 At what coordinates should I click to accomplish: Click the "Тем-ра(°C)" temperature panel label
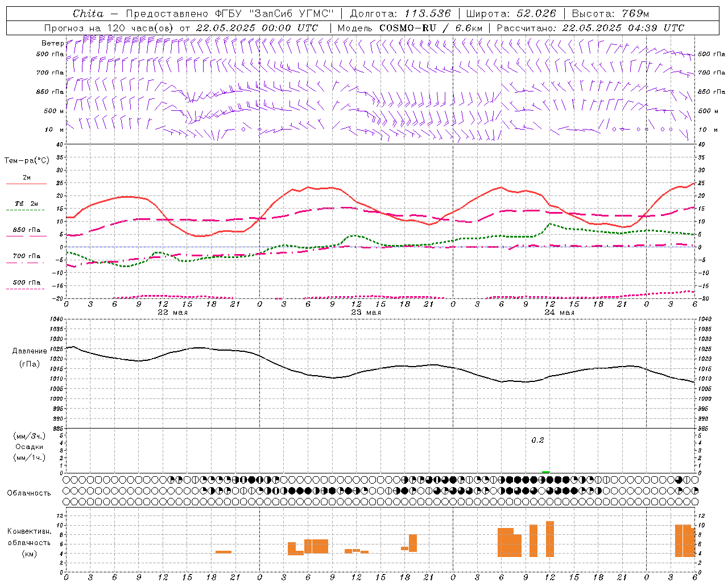coord(27,161)
